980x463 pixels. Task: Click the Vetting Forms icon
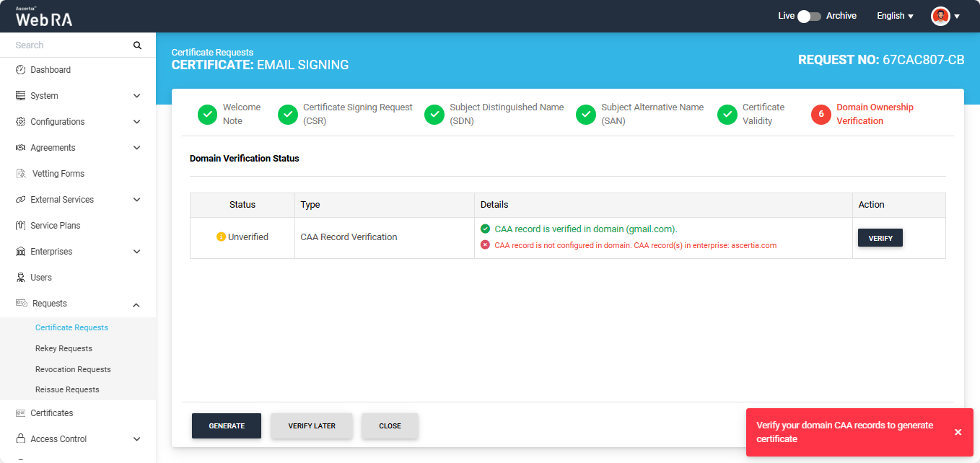pos(21,174)
